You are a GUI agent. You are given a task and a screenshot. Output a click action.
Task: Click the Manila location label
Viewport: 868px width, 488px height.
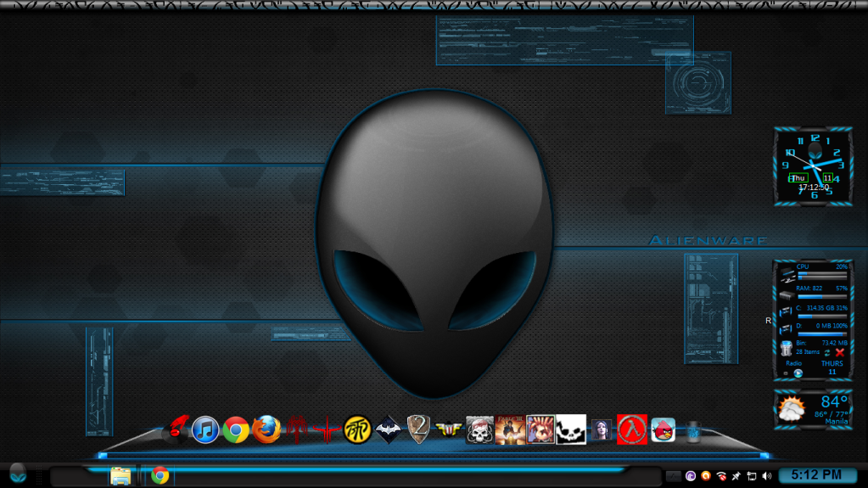coord(837,422)
